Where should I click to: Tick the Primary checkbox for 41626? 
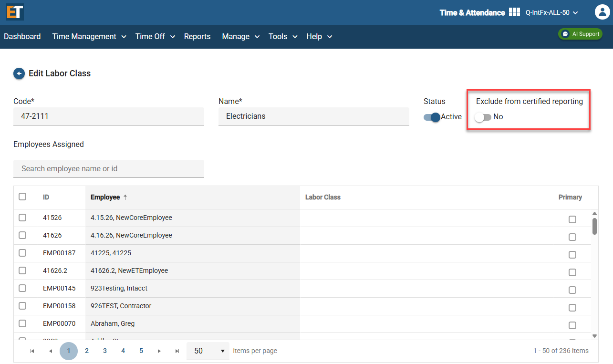tap(572, 237)
